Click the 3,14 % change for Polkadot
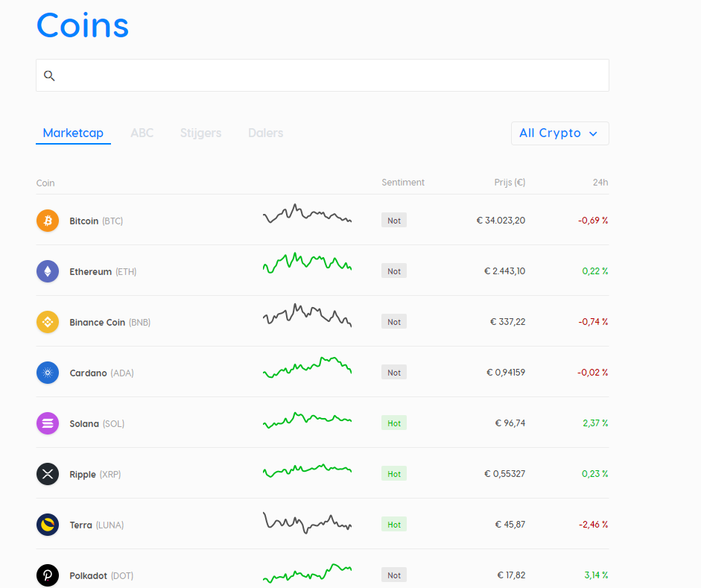The height and width of the screenshot is (588, 701). click(x=596, y=575)
